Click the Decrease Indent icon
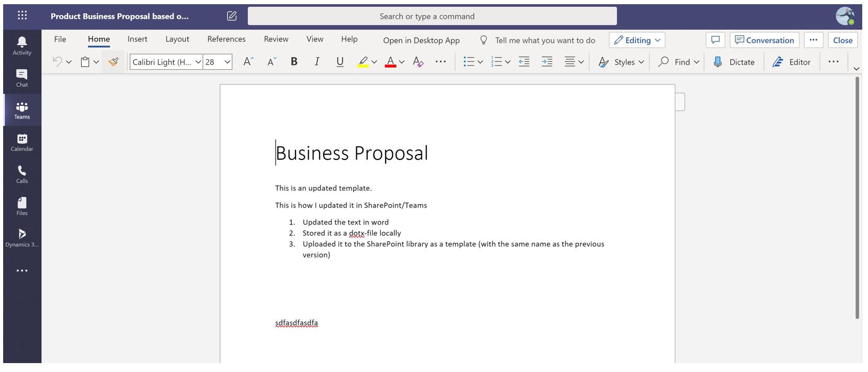The image size is (868, 372). click(524, 62)
